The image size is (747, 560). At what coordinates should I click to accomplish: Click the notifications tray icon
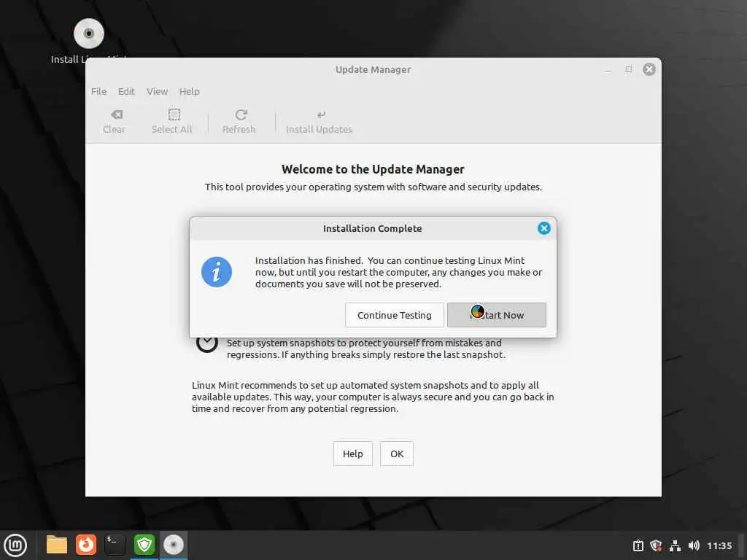coord(638,545)
